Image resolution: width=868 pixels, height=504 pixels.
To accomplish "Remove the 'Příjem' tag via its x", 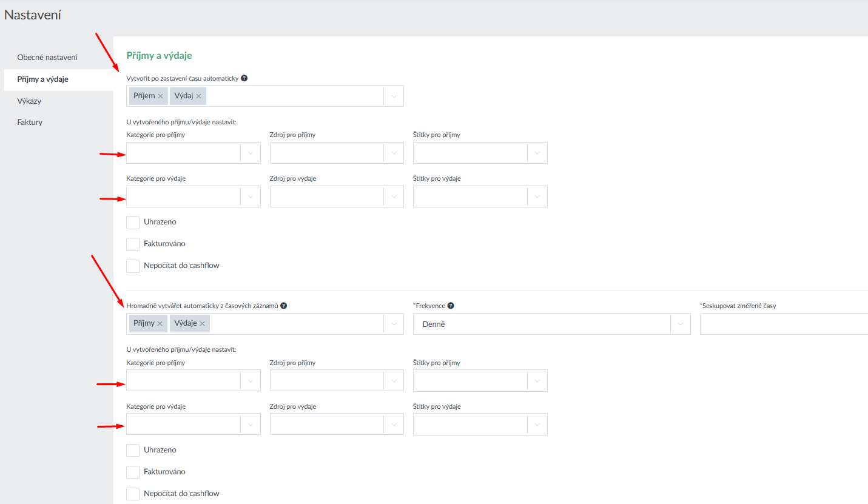I will 160,96.
